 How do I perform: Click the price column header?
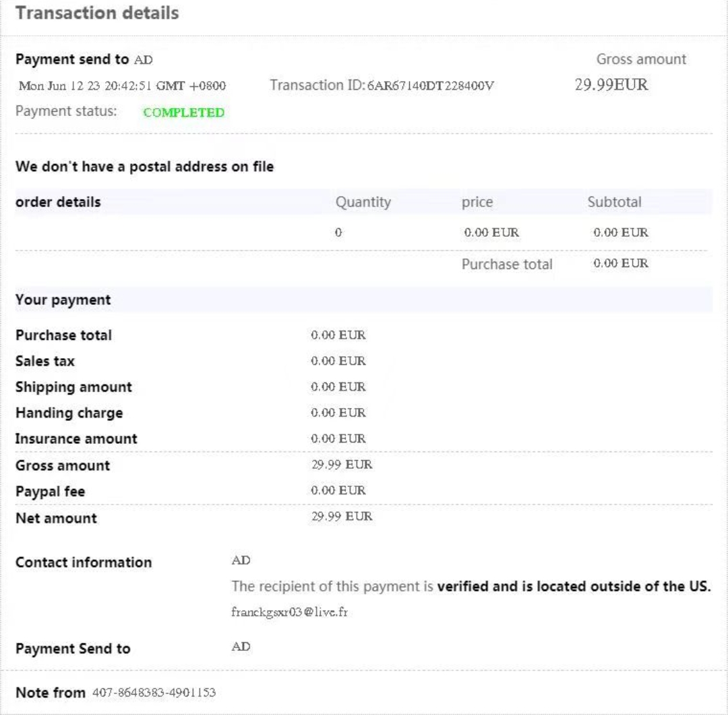[x=477, y=202]
